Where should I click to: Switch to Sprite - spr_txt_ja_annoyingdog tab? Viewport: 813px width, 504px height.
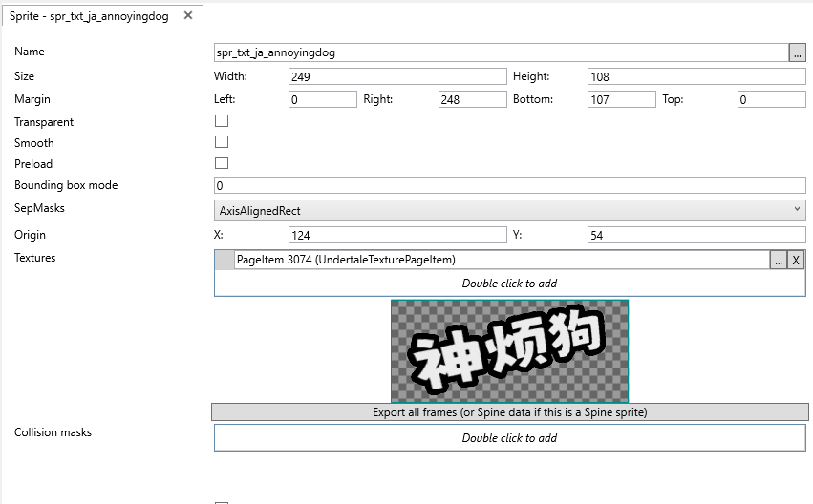[x=89, y=16]
